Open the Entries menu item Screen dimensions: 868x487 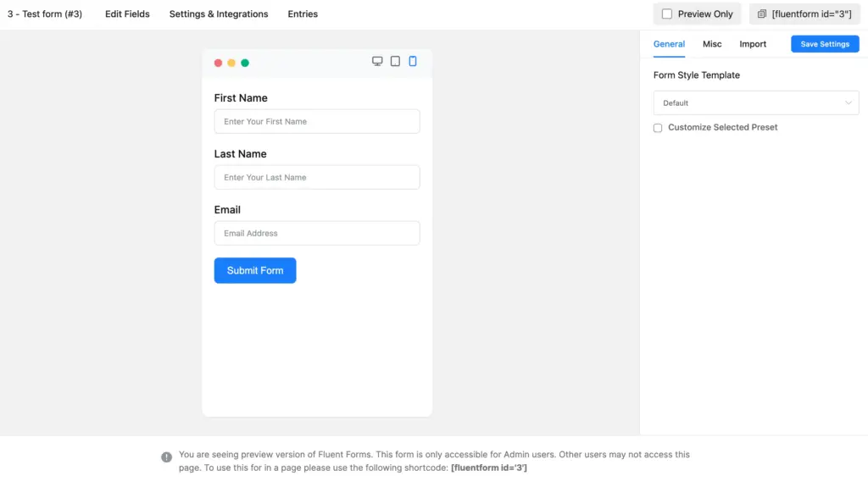click(303, 14)
